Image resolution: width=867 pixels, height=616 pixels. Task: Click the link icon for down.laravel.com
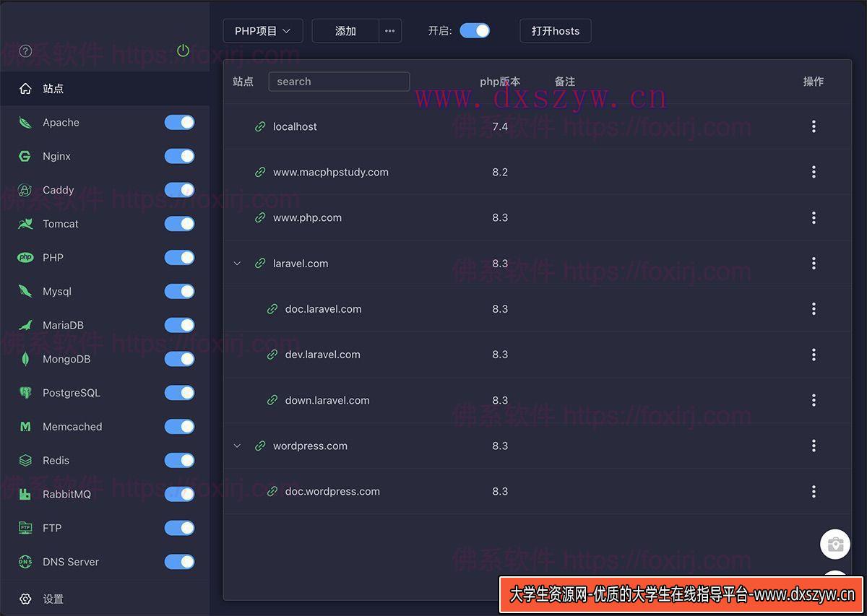pyautogui.click(x=272, y=400)
